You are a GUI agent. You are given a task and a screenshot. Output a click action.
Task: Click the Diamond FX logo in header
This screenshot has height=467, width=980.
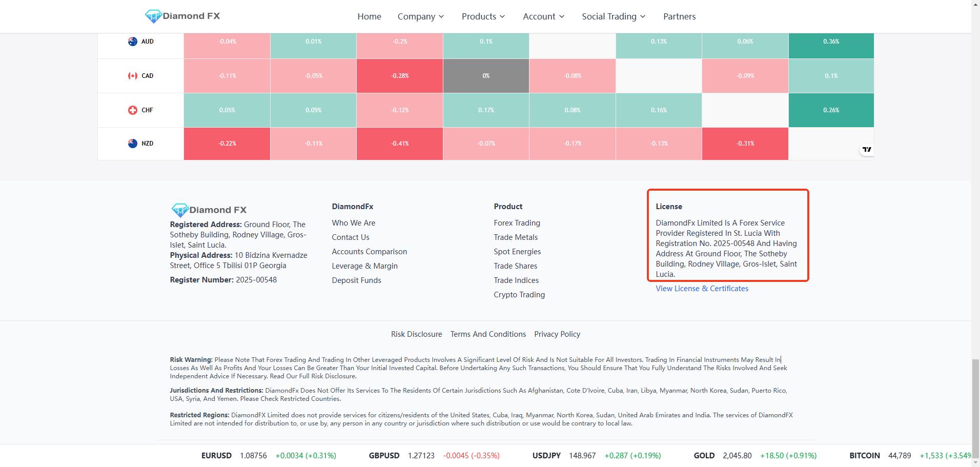(182, 16)
